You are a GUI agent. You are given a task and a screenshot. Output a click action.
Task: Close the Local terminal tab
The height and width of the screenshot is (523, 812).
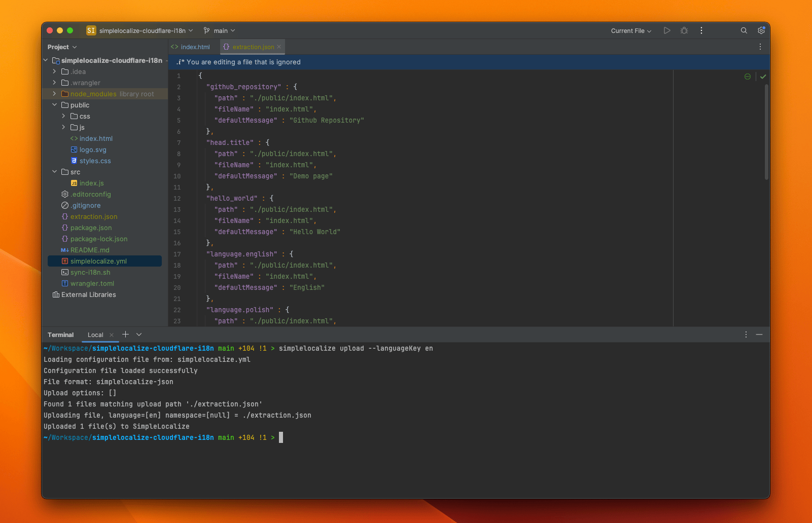click(112, 335)
